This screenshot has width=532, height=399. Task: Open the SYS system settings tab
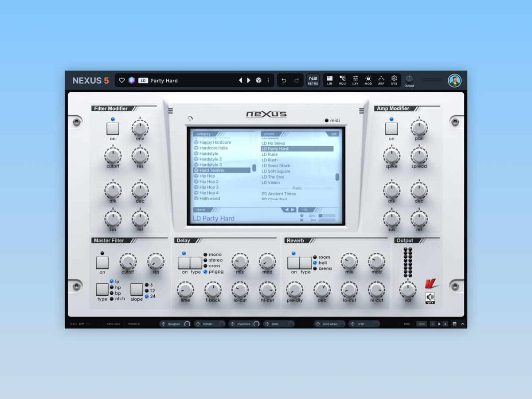[x=394, y=80]
